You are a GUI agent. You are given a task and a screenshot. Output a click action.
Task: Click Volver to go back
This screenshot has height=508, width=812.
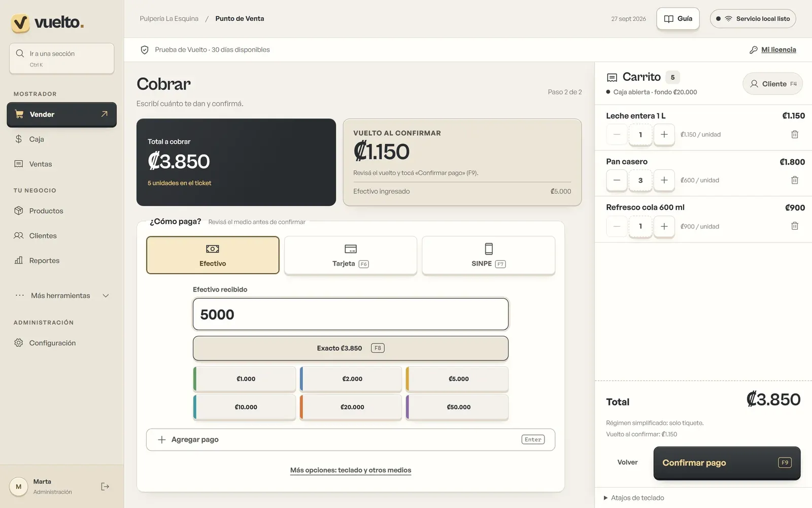(627, 462)
